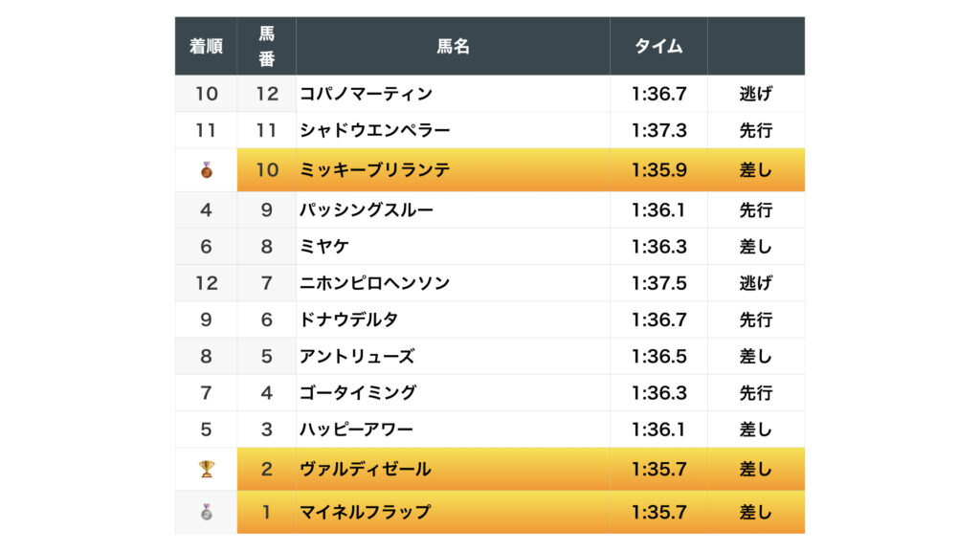Click the 着順 column header

[x=206, y=46]
